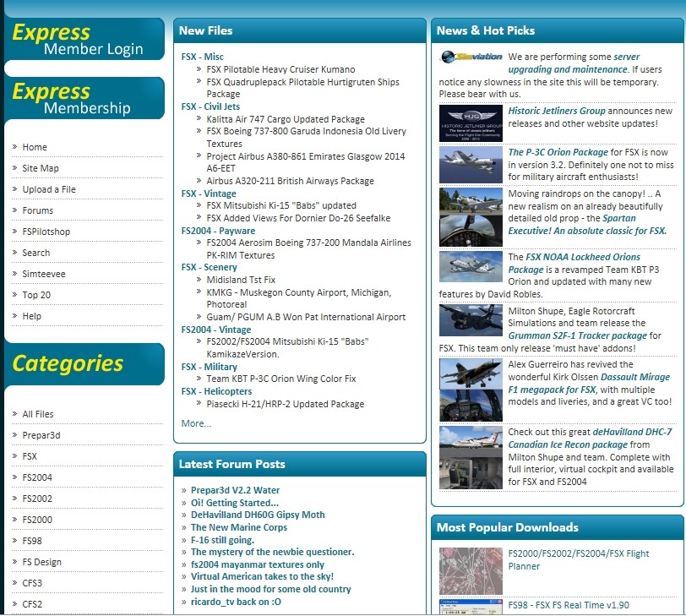The image size is (686, 616).
Task: Open the Site Map link
Action: tap(41, 168)
